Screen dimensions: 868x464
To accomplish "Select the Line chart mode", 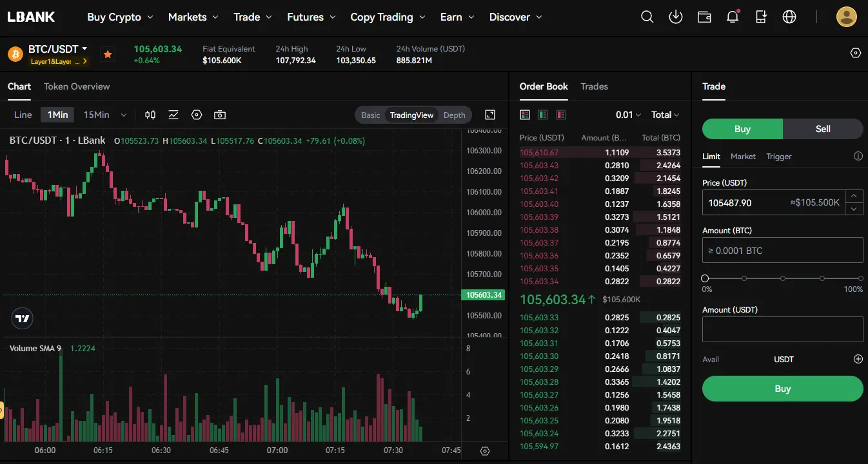I will point(23,115).
